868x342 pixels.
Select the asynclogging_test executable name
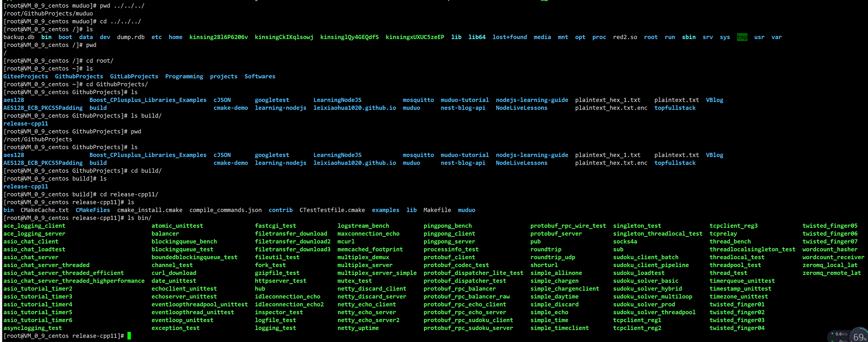coord(32,328)
